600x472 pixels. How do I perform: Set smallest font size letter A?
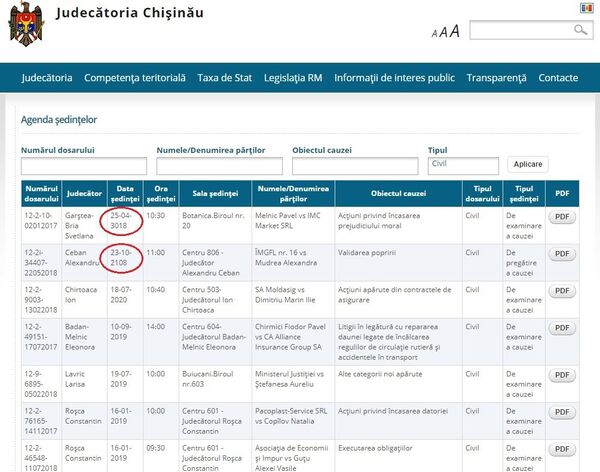click(x=435, y=33)
